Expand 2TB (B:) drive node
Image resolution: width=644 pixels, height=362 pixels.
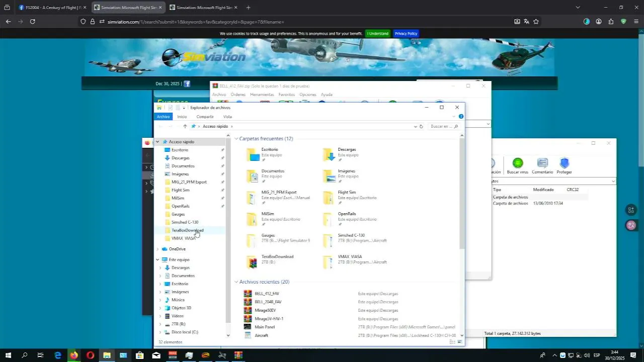pyautogui.click(x=160, y=324)
